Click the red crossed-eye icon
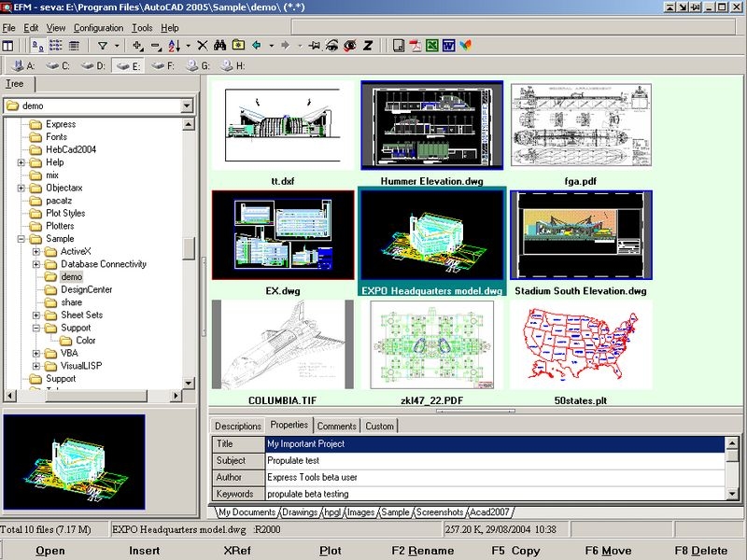The width and height of the screenshot is (747, 560). click(350, 46)
